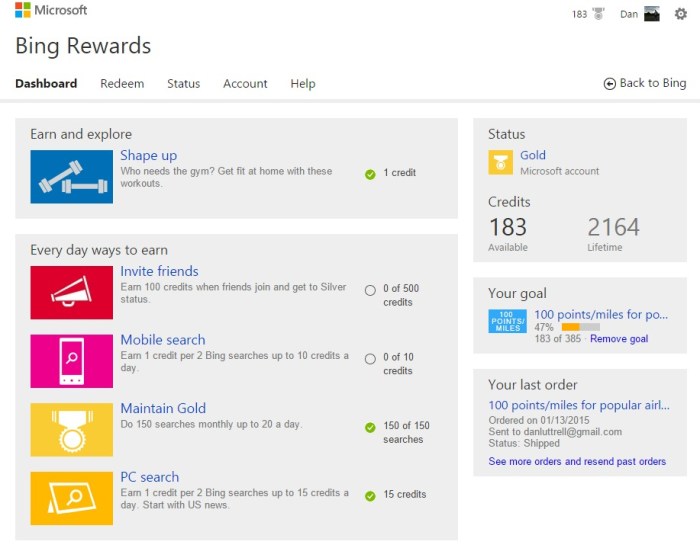Click Dan's profile picture

tap(652, 14)
